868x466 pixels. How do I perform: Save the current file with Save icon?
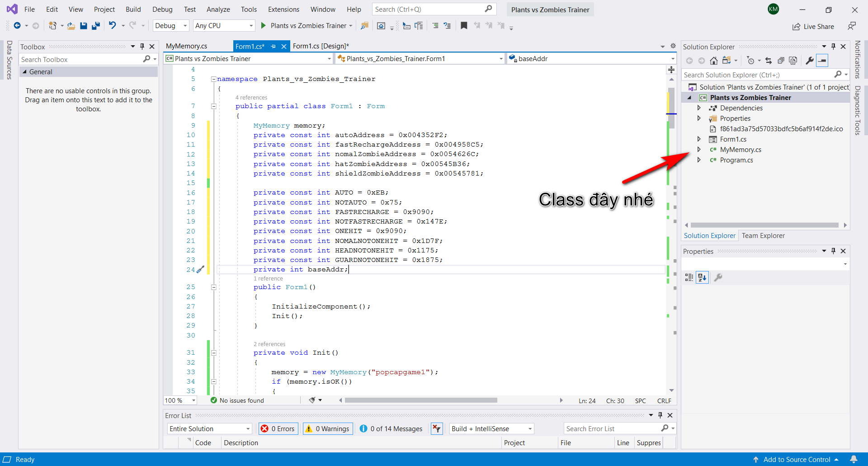83,26
